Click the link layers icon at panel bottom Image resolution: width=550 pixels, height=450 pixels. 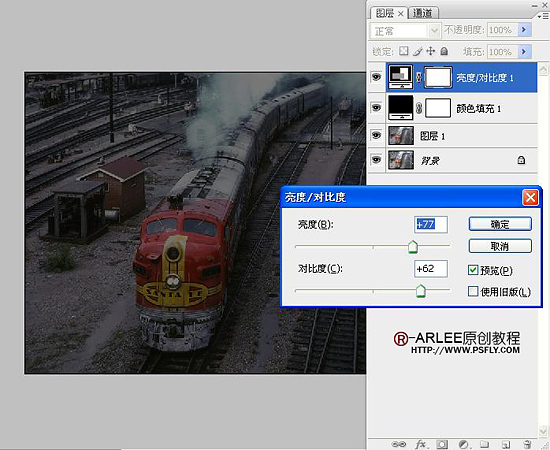tap(398, 444)
